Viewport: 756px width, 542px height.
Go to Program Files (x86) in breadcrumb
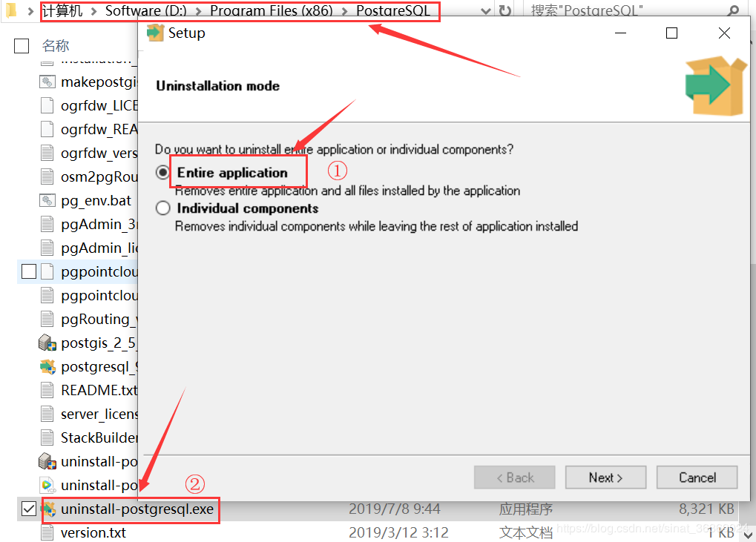click(272, 10)
